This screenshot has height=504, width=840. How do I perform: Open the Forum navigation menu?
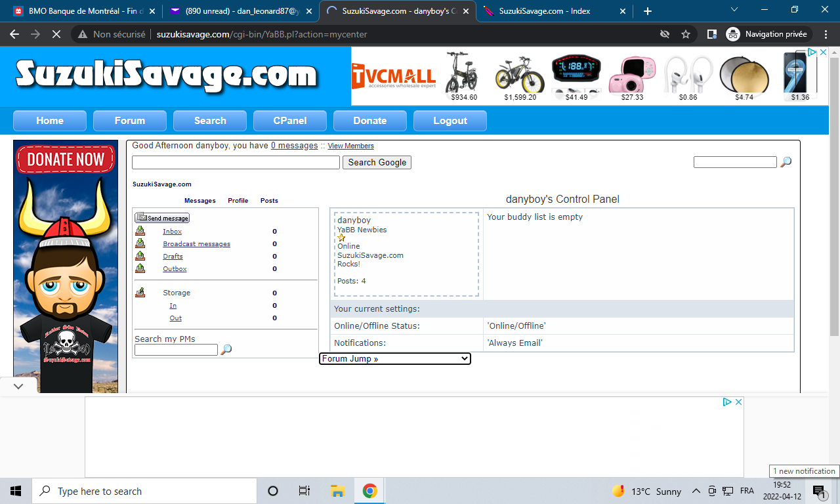pyautogui.click(x=130, y=121)
